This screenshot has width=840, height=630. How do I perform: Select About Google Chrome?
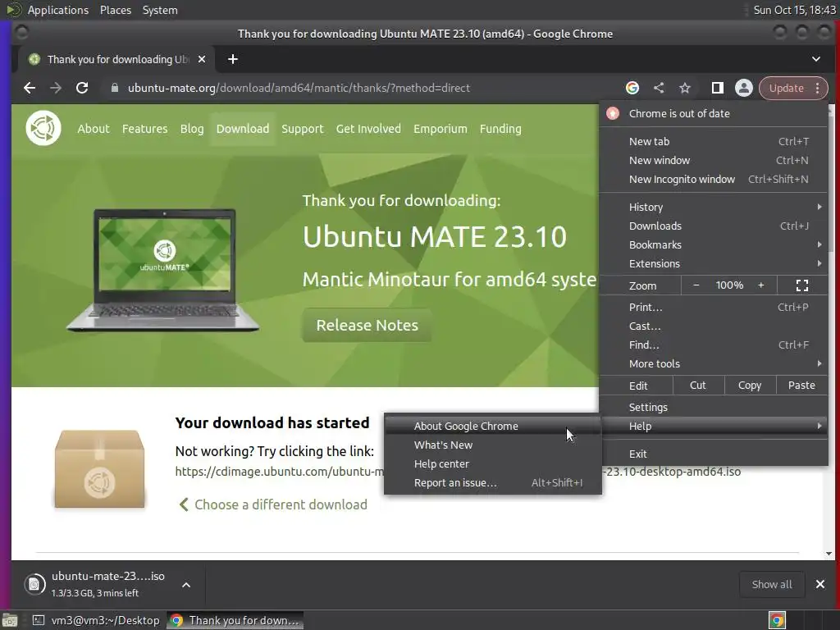click(x=493, y=426)
